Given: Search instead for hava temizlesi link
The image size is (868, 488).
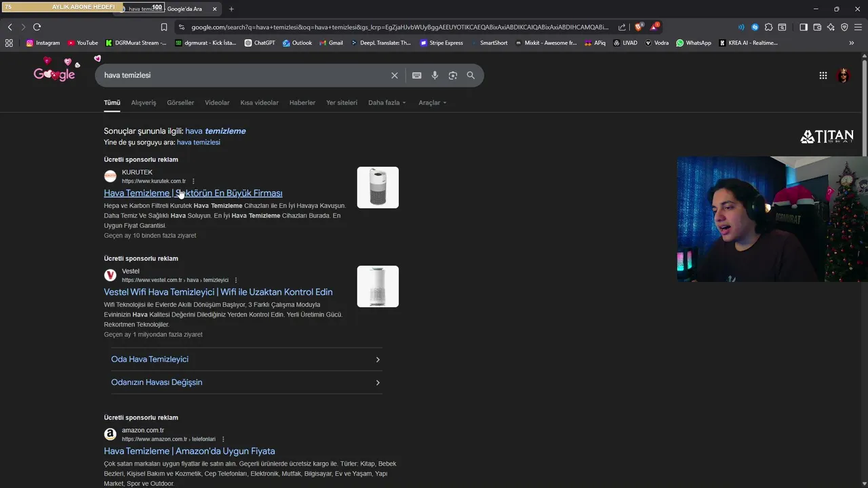Looking at the screenshot, I should pyautogui.click(x=199, y=142).
